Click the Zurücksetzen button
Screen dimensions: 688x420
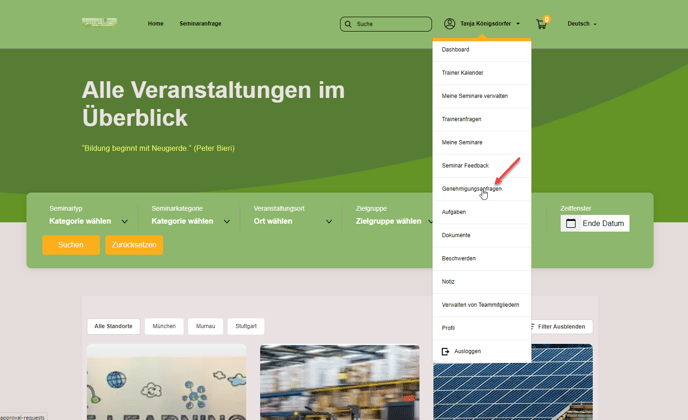134,245
